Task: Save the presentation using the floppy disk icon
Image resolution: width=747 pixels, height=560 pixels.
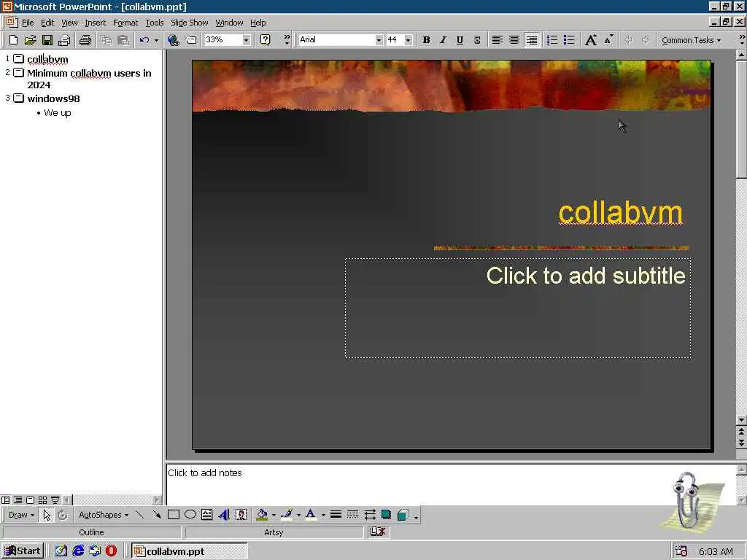Action: click(x=47, y=40)
